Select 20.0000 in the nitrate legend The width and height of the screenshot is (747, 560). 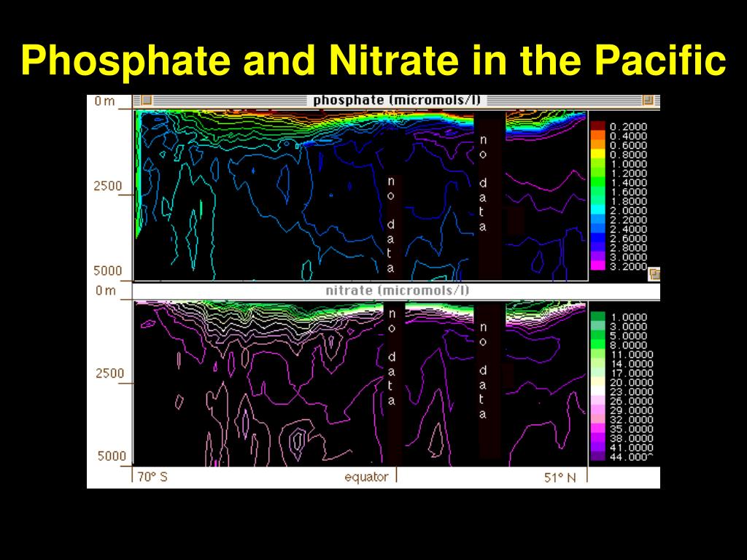pyautogui.click(x=632, y=382)
